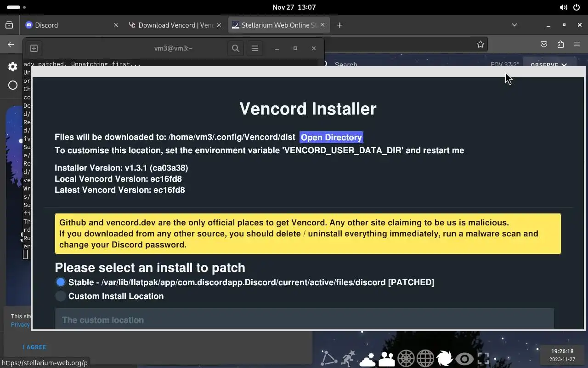Toggle equatorial grid icon in Stellarium toolbar
Screen dimensions: 588x368
coord(425,358)
